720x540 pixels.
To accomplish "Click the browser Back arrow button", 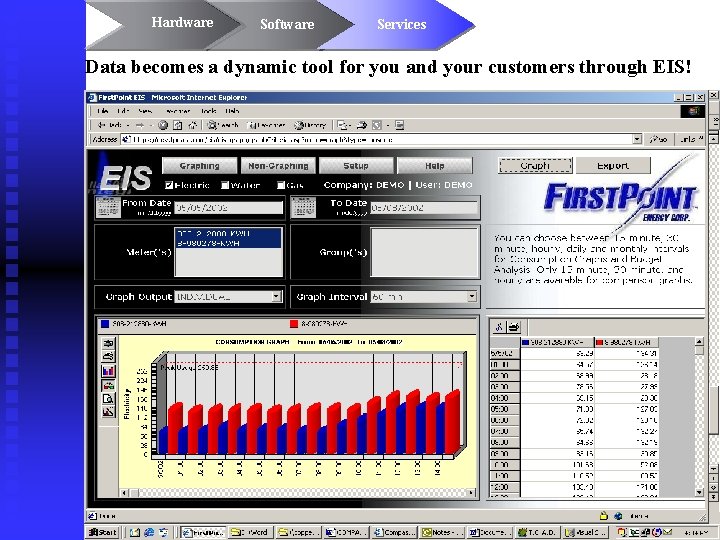I will pyautogui.click(x=109, y=125).
